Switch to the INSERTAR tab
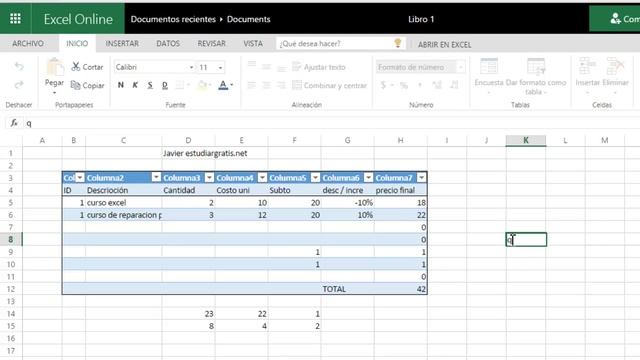The width and height of the screenshot is (640, 360). [122, 43]
